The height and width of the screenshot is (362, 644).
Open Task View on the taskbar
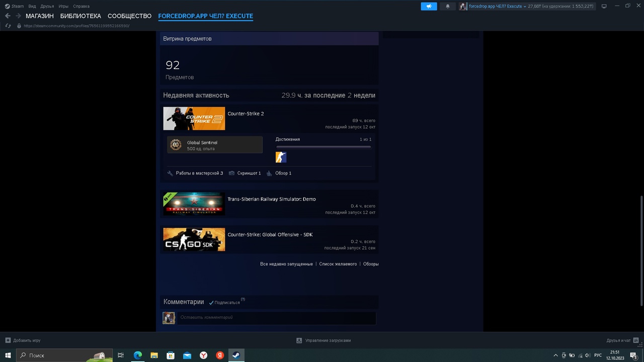tap(121, 355)
